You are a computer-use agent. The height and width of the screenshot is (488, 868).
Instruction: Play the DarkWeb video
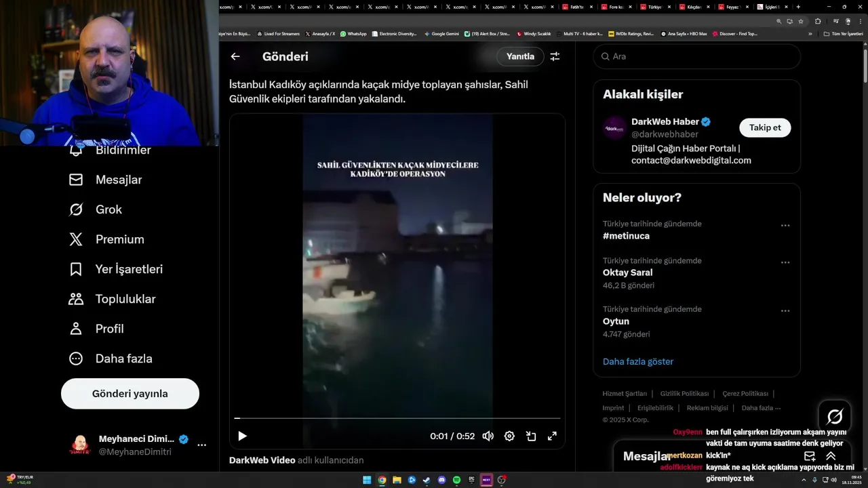point(242,436)
